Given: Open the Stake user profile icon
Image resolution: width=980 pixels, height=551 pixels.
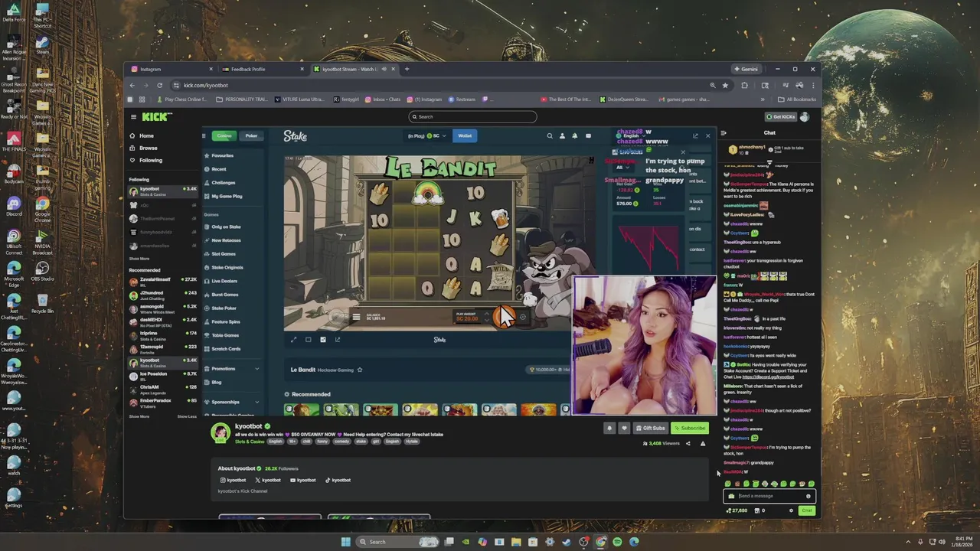Looking at the screenshot, I should click(562, 136).
